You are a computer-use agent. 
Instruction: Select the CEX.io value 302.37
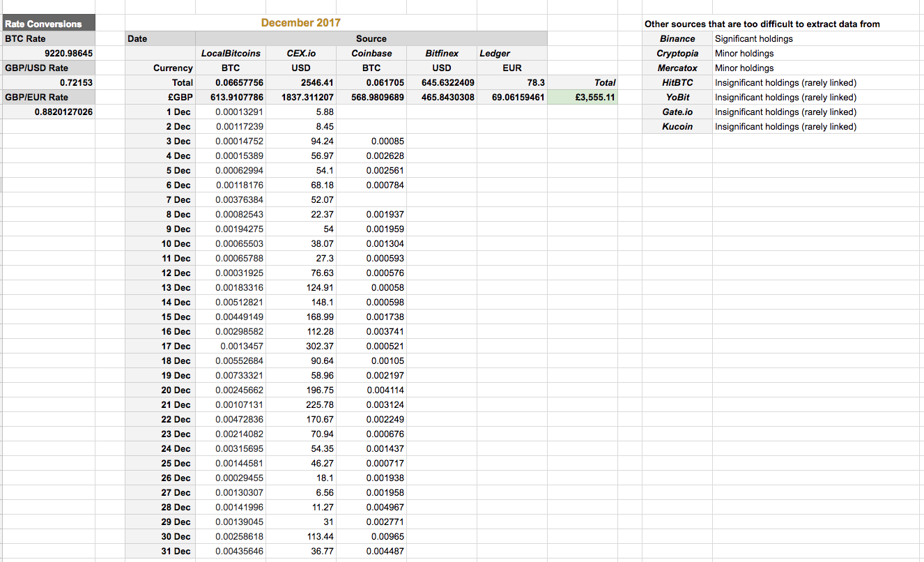pyautogui.click(x=301, y=346)
